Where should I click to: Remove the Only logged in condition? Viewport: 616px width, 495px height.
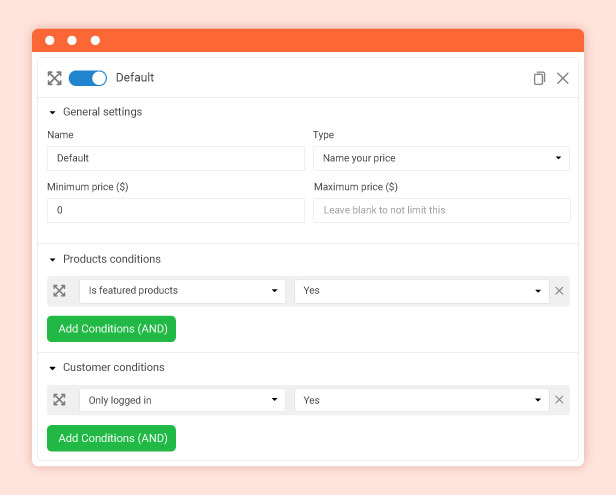[x=559, y=400]
